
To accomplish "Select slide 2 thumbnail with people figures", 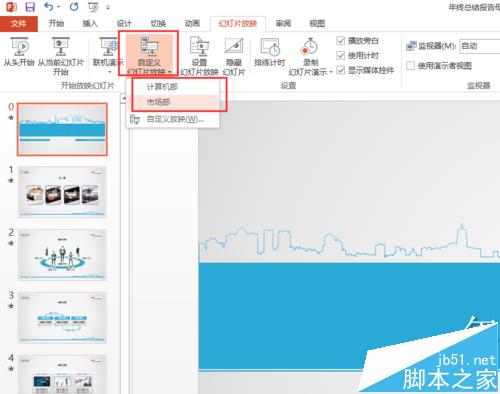I will click(x=62, y=255).
